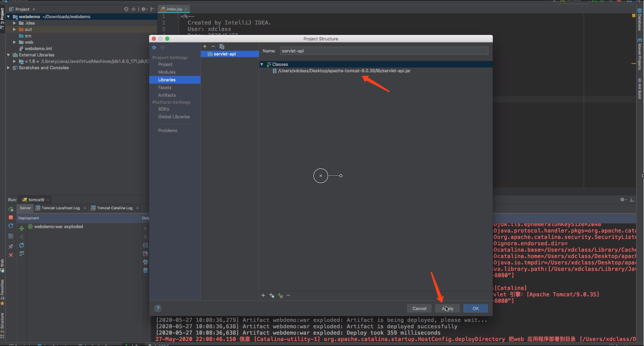Expand the out folder in project tree
The height and width of the screenshot is (346, 644).
pos(14,30)
